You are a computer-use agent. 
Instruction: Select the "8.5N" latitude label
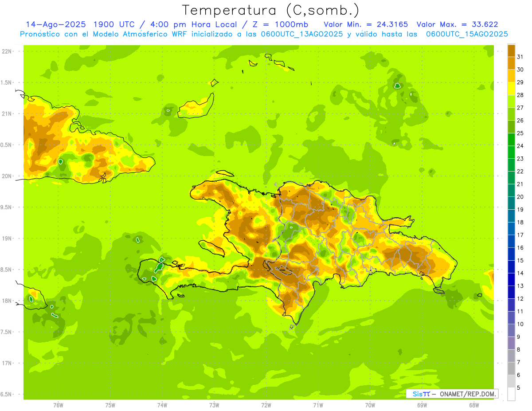click(7, 270)
